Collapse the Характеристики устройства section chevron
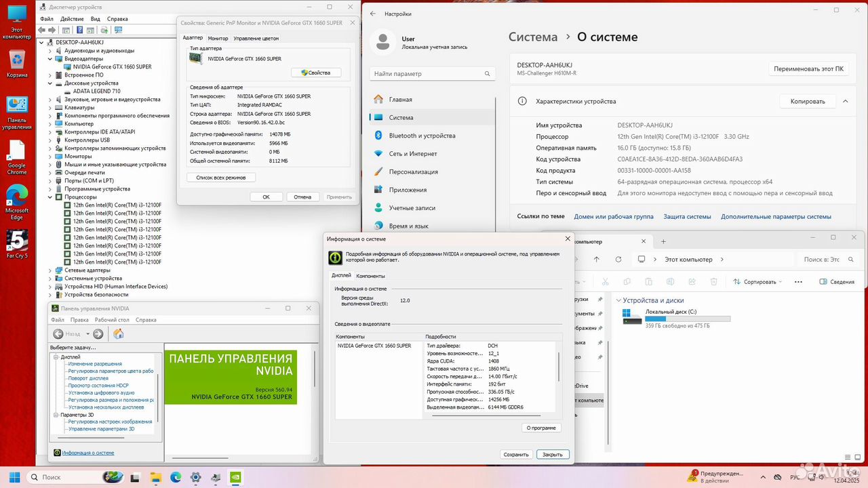The image size is (868, 488). 845,101
